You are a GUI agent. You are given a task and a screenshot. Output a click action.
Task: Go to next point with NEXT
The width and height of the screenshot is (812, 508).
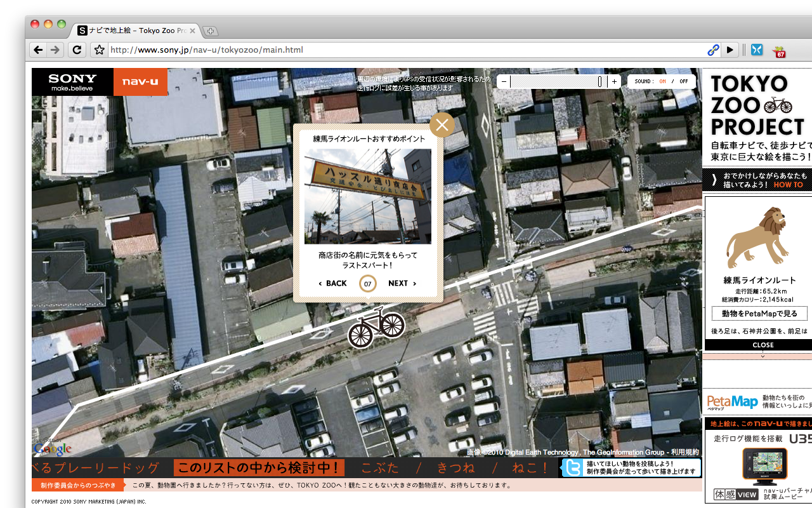(402, 283)
